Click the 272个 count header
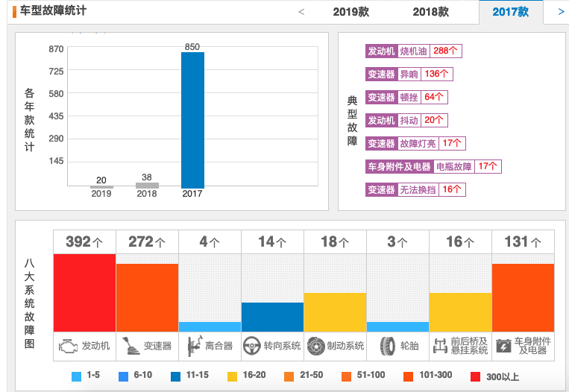The width and height of the screenshot is (569, 392). pos(148,242)
